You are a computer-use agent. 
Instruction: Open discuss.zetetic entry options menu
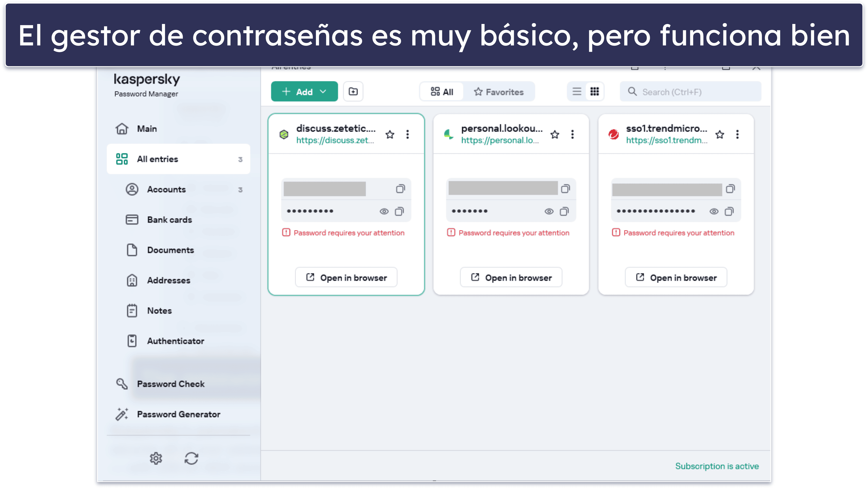coord(408,135)
